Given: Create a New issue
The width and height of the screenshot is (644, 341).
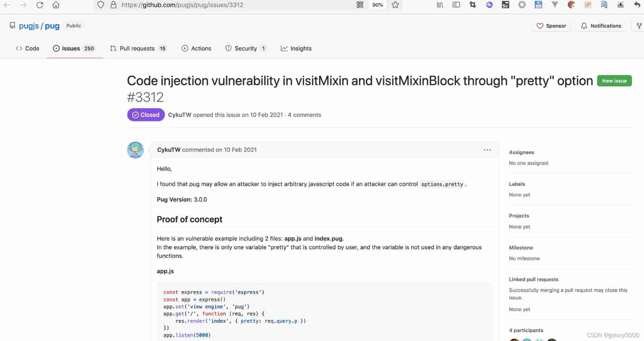Looking at the screenshot, I should click(x=615, y=81).
